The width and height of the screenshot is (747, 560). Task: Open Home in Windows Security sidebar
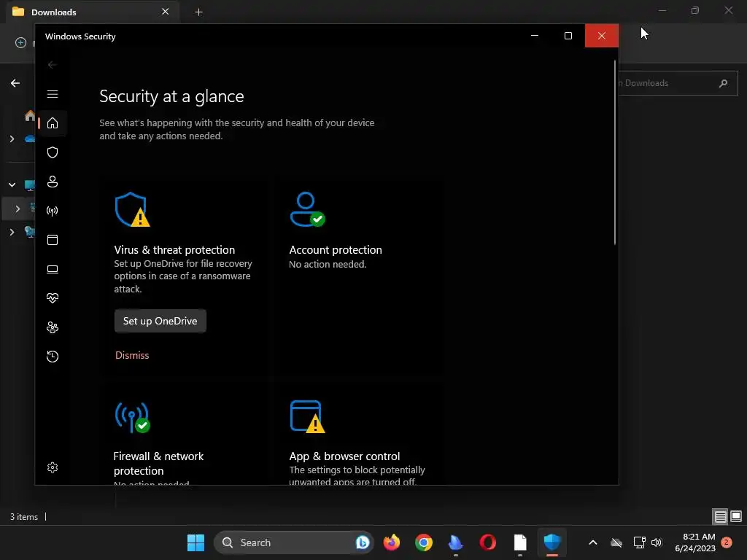point(53,123)
